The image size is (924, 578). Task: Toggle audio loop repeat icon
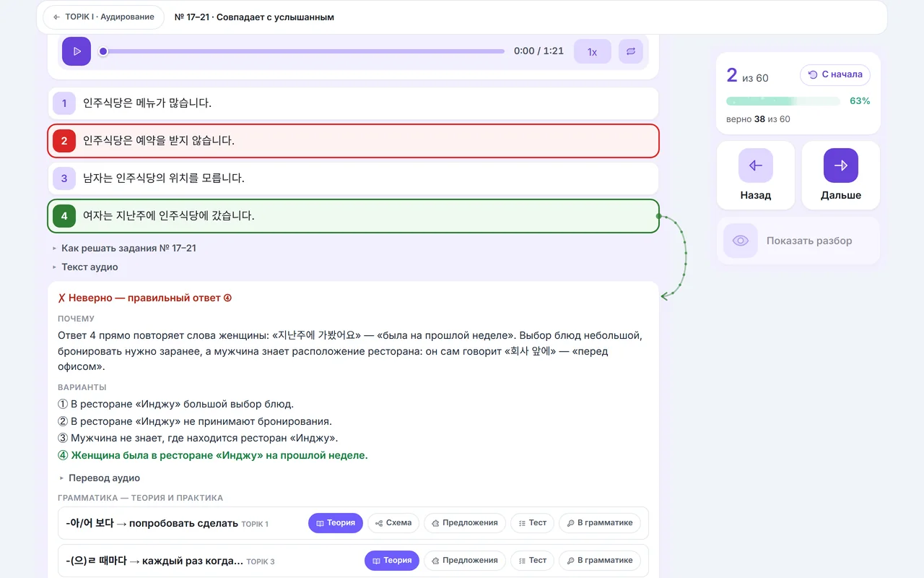tap(631, 51)
